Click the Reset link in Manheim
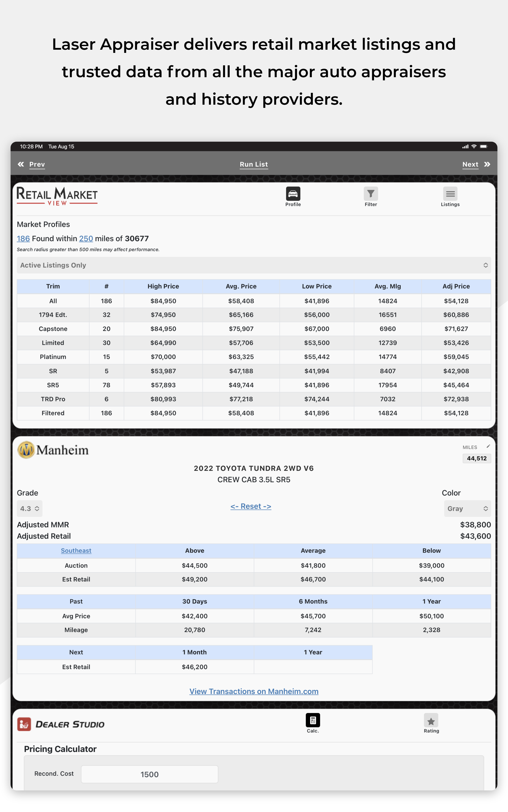Image resolution: width=508 pixels, height=812 pixels. pos(251,506)
